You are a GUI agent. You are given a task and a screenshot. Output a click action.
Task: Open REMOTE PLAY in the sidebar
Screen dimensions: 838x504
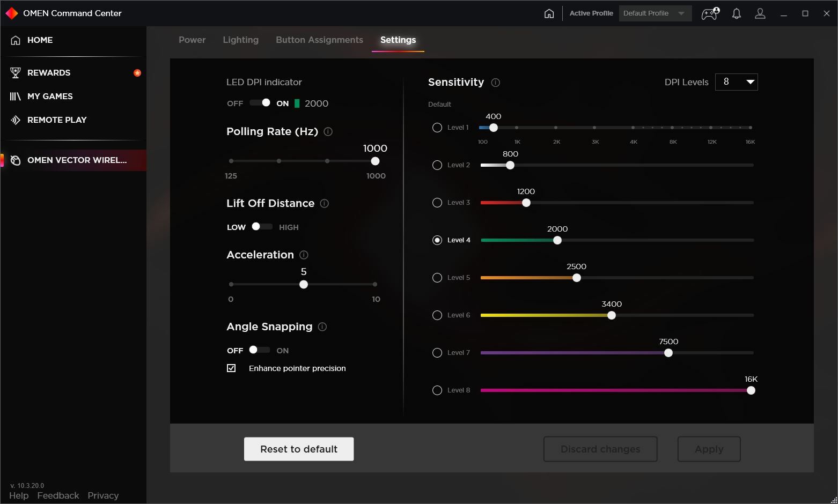(57, 120)
